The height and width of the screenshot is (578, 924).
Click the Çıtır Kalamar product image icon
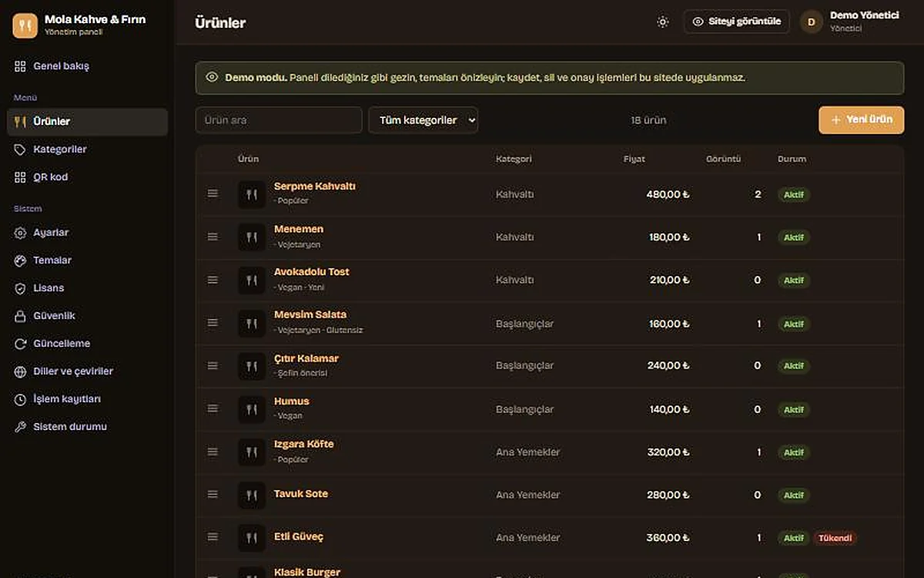coord(252,366)
